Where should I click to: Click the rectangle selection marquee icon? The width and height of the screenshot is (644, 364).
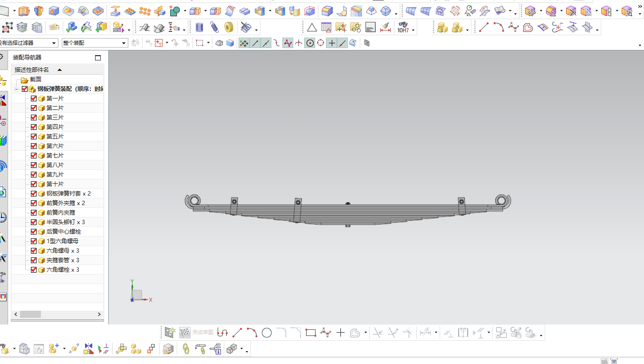pos(200,43)
